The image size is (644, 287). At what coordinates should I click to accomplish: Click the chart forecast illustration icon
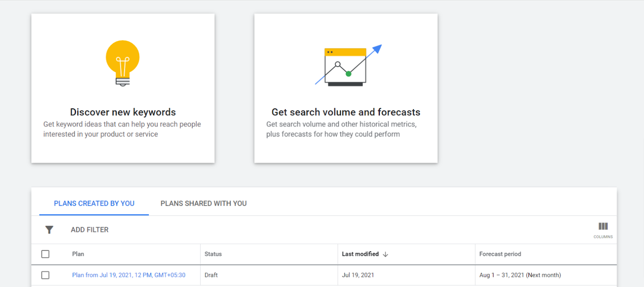pos(348,65)
